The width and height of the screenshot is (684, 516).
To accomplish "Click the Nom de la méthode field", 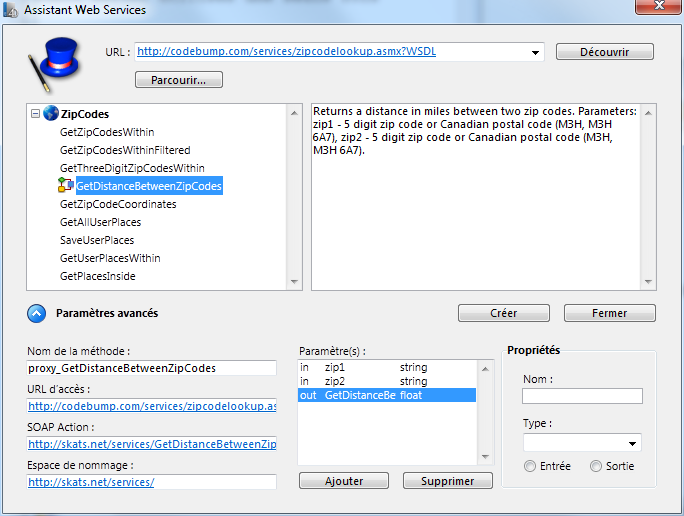I will pos(151,368).
